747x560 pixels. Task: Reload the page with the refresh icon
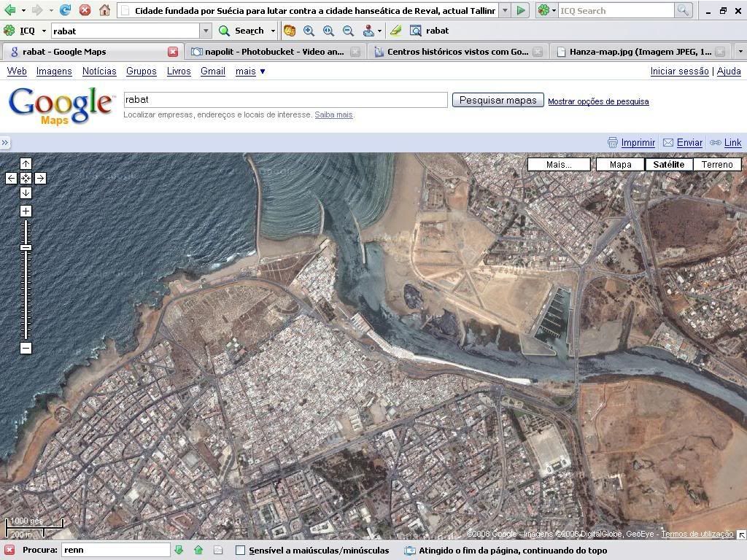tap(65, 10)
